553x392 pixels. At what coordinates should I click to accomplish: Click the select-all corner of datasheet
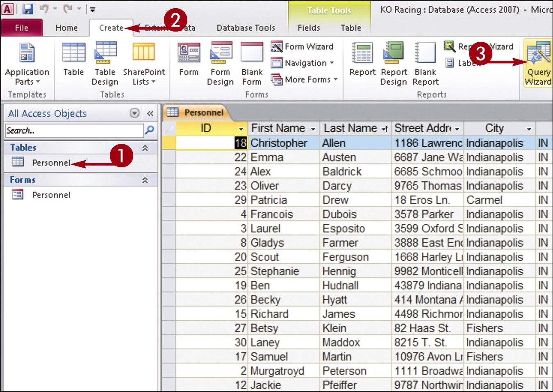pos(169,128)
